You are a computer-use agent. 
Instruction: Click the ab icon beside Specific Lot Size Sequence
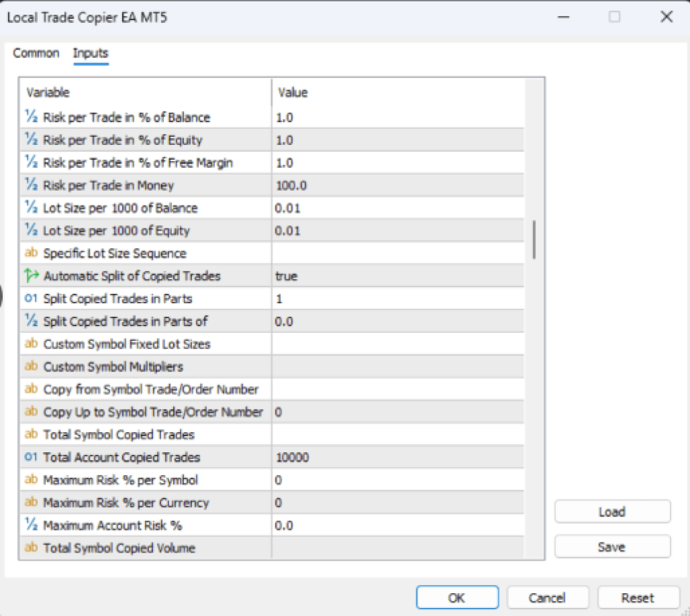point(31,253)
